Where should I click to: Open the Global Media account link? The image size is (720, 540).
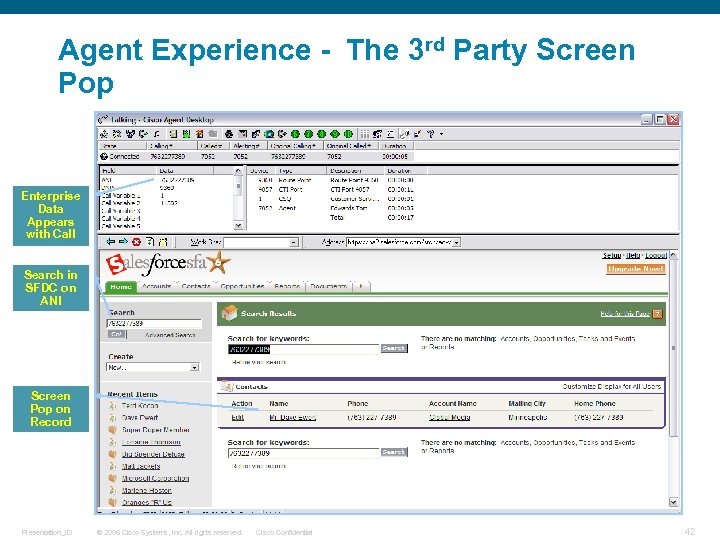pyautogui.click(x=450, y=417)
